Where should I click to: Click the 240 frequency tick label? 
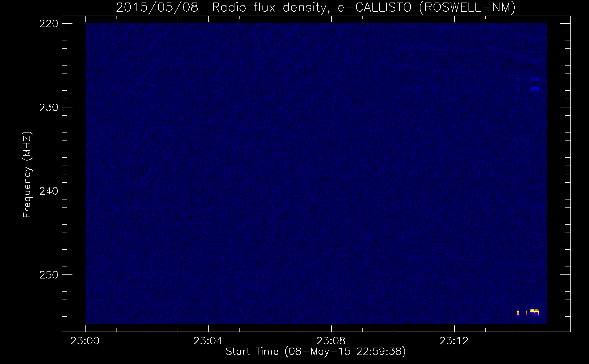pos(48,191)
